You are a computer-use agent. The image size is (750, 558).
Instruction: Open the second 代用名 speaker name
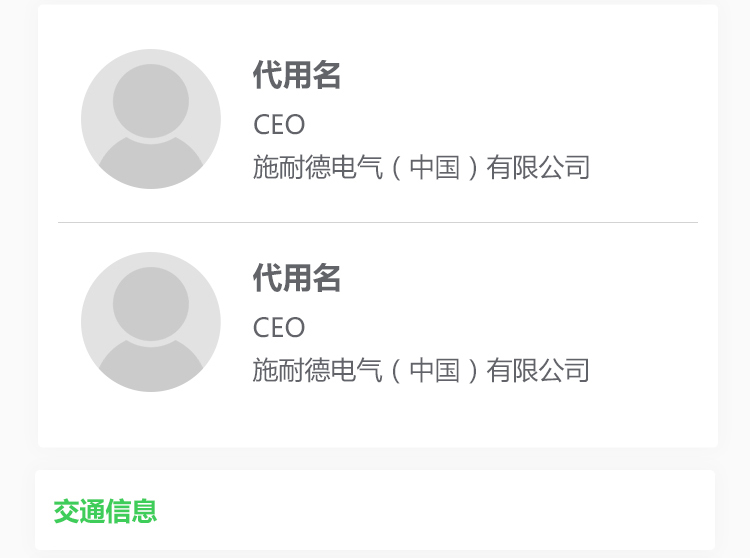297,278
